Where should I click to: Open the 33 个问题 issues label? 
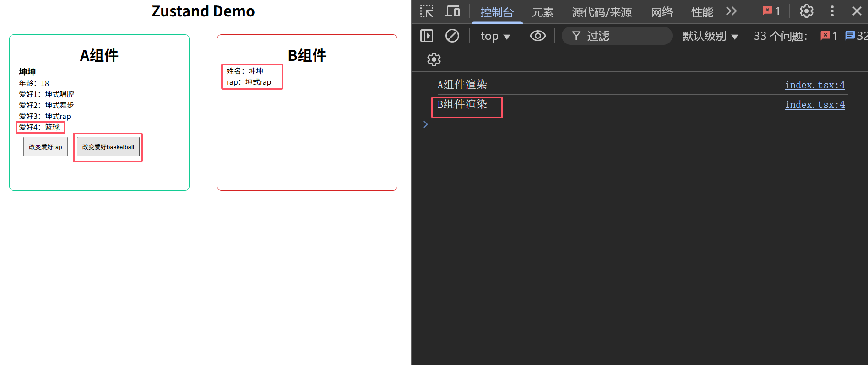(781, 36)
